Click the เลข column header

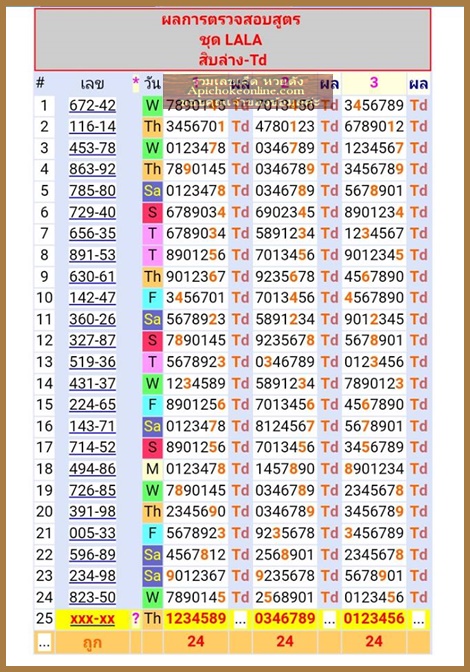[x=93, y=84]
